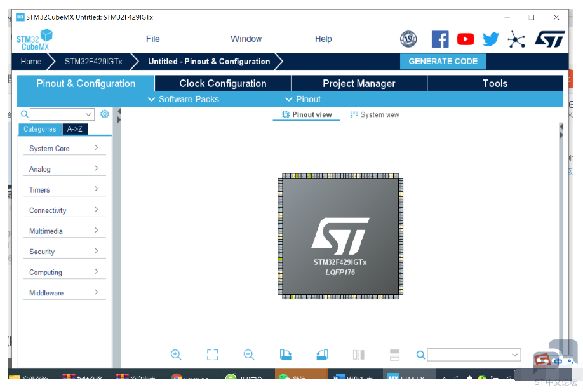The image size is (583, 392).
Task: Switch to System view
Action: tap(375, 115)
